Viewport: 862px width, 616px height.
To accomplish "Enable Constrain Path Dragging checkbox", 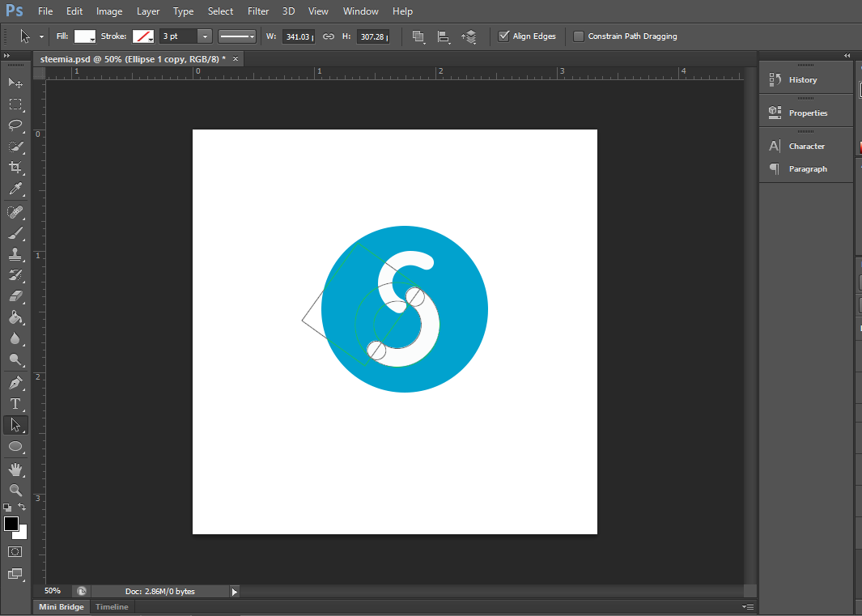I will pyautogui.click(x=579, y=36).
